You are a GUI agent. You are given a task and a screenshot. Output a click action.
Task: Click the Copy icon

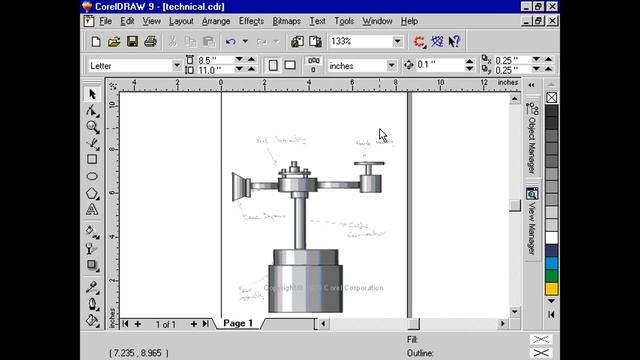pyautogui.click(x=190, y=42)
